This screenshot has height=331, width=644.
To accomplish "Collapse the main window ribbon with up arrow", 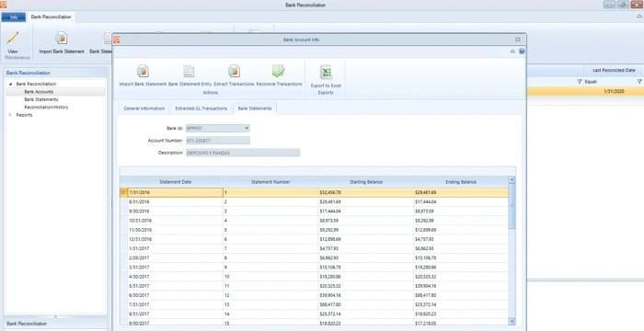I will pos(639,17).
